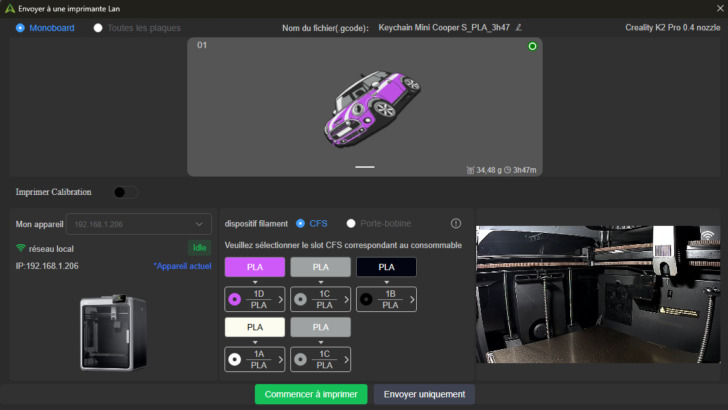Click the Creality app logo in title bar
Image resolution: width=728 pixels, height=410 pixels.
9,8
